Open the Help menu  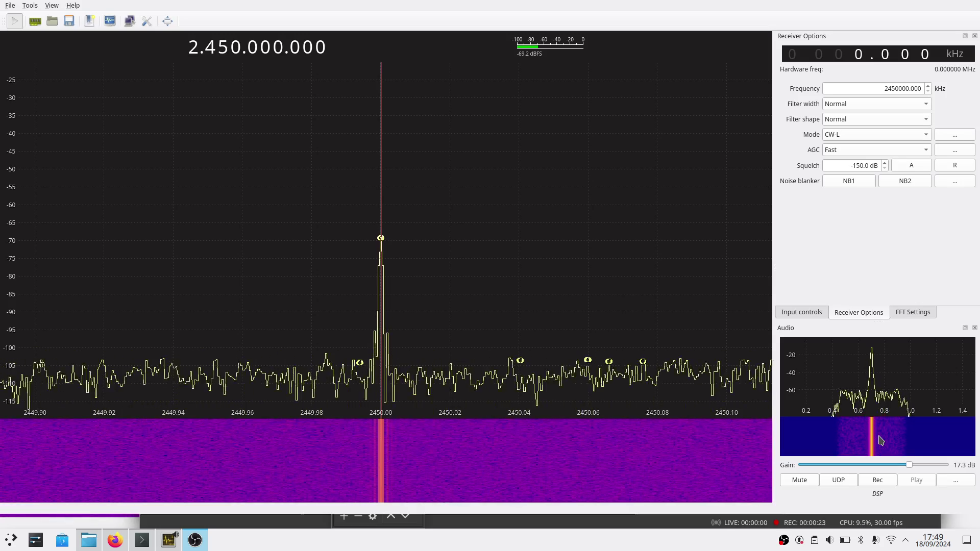[73, 5]
